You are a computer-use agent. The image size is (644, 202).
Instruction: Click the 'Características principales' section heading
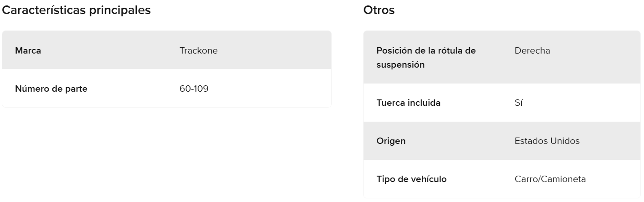tap(76, 10)
